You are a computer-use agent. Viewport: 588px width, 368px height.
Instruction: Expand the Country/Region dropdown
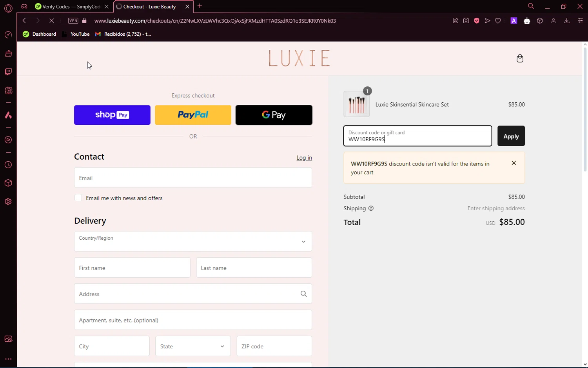click(x=193, y=241)
